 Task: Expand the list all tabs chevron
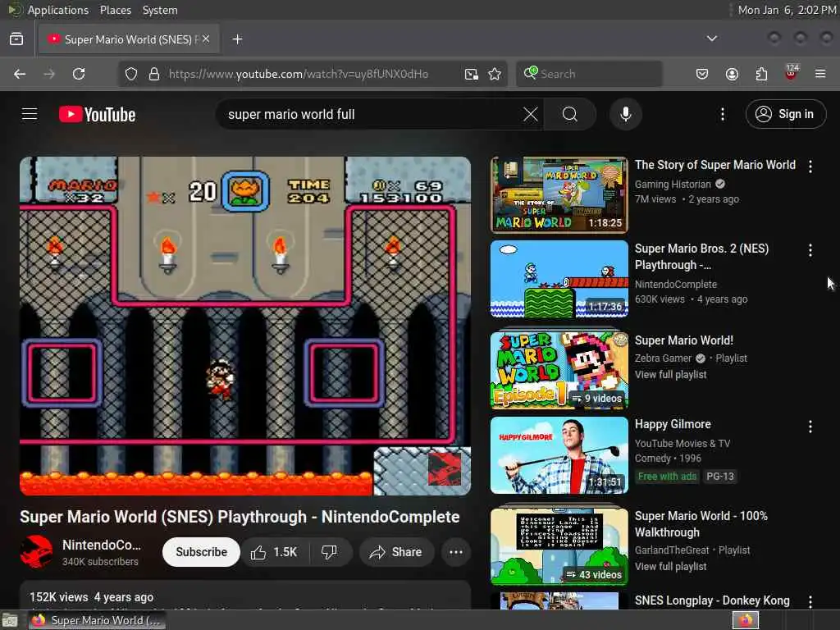click(711, 39)
